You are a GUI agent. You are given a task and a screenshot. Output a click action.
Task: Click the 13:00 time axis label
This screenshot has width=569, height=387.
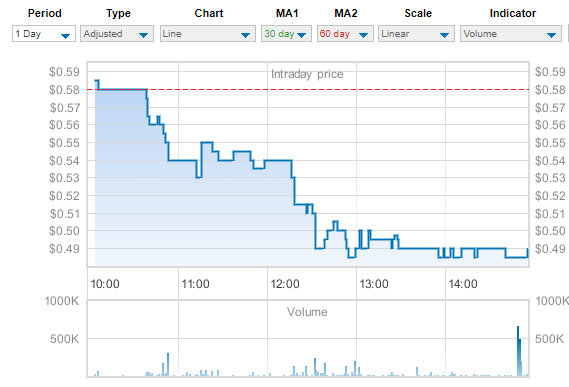click(x=374, y=284)
